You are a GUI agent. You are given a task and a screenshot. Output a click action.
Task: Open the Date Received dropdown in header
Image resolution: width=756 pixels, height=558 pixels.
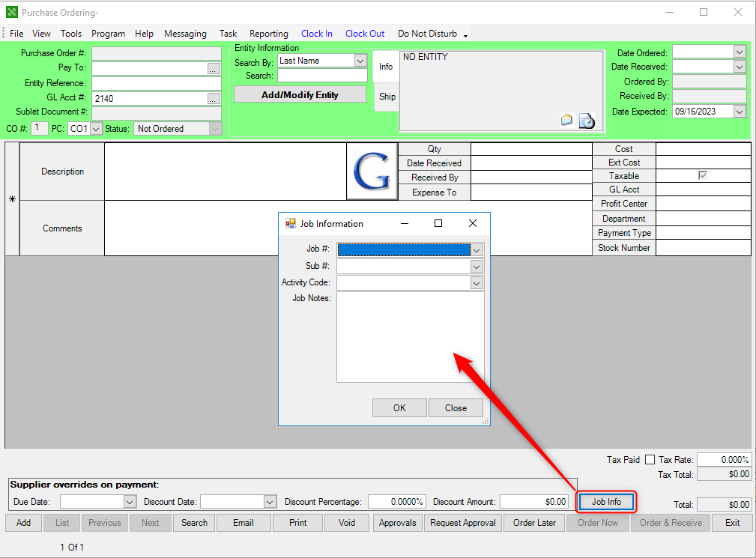740,67
